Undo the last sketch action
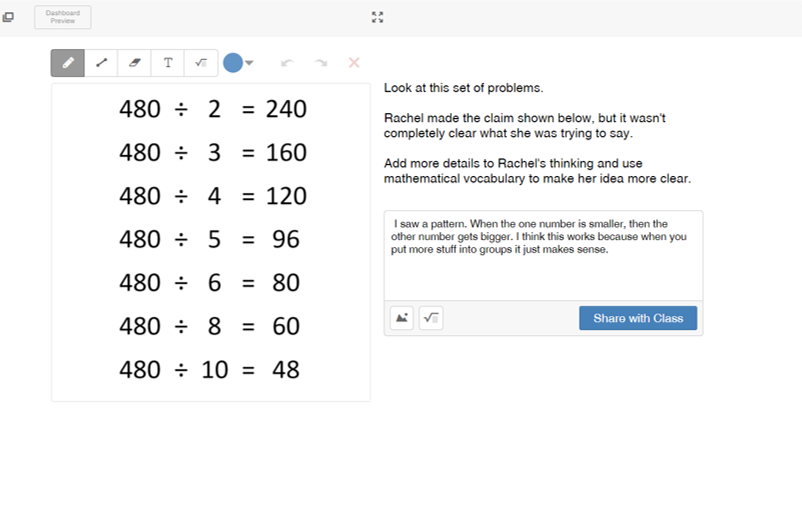The image size is (802, 532). tap(287, 63)
